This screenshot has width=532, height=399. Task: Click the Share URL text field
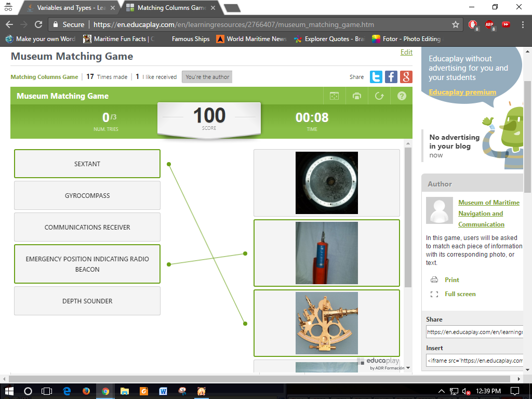pyautogui.click(x=474, y=332)
